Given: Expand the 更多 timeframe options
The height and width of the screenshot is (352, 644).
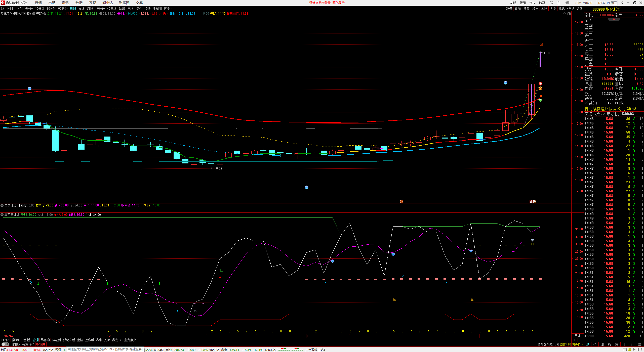Looking at the screenshot, I should pos(168,9).
